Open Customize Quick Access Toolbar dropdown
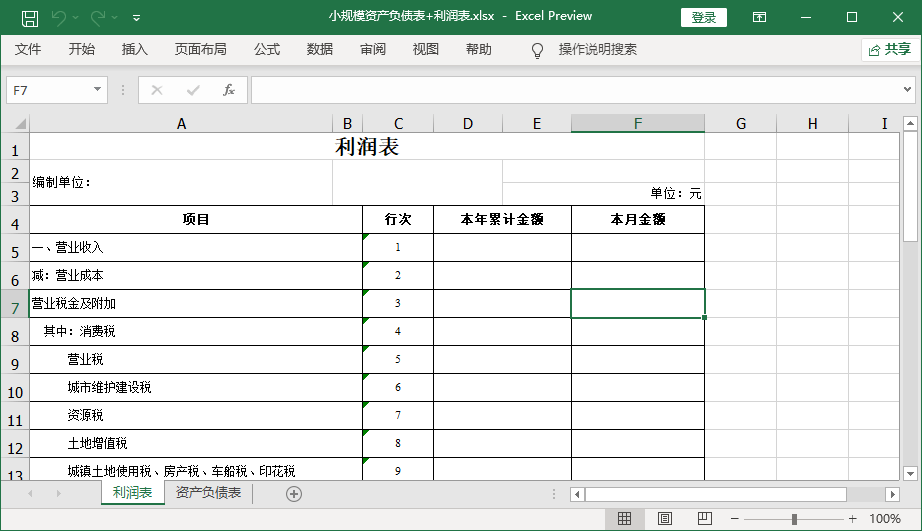 [x=136, y=17]
